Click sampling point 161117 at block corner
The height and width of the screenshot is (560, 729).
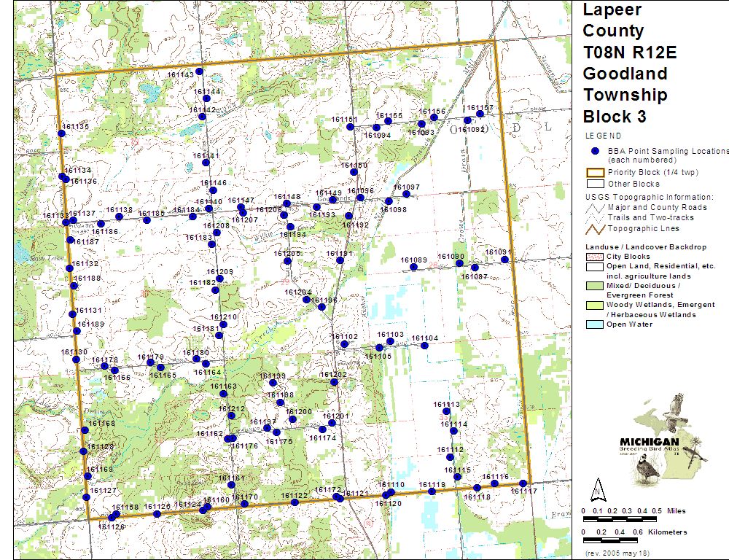(x=523, y=483)
